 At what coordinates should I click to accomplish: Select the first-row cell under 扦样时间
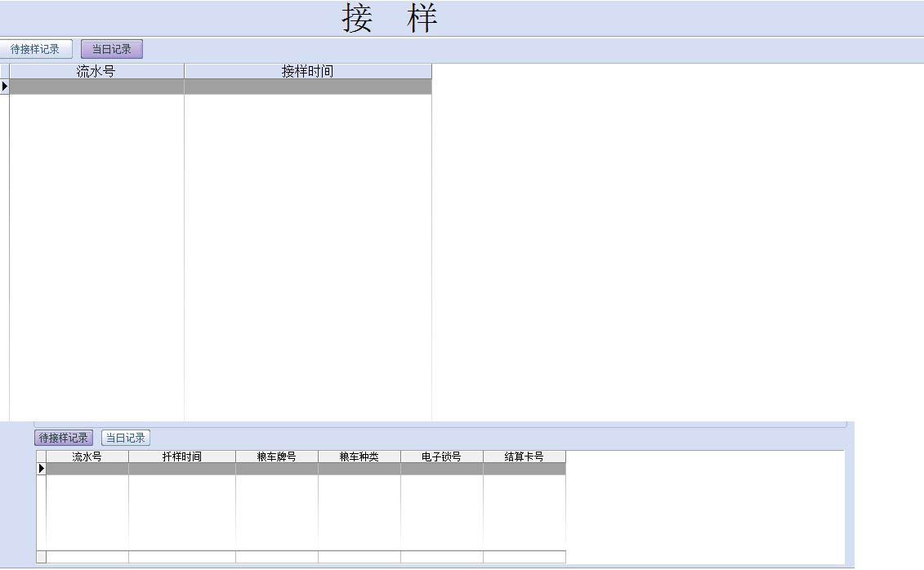[x=181, y=469]
